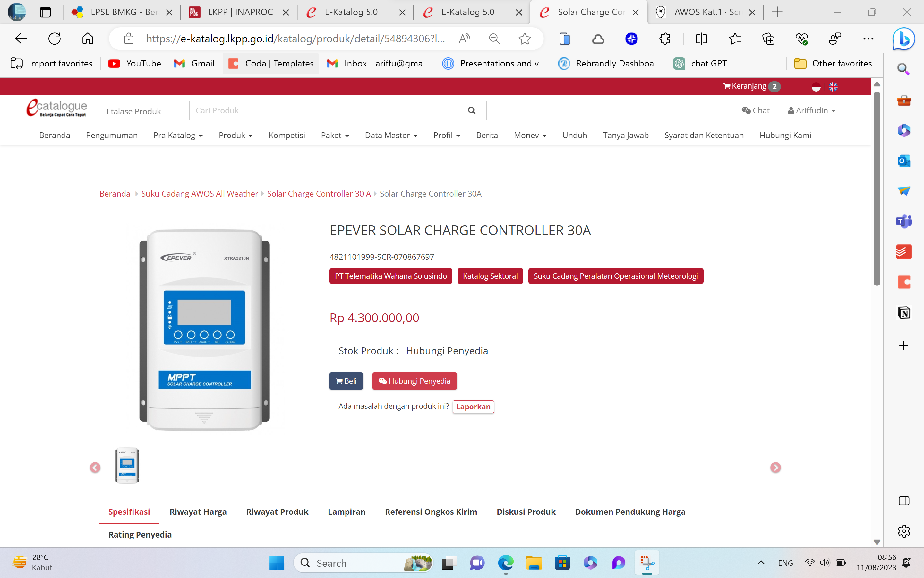The width and height of the screenshot is (924, 578).
Task: Open the Diskusi Produk tab
Action: tap(526, 512)
